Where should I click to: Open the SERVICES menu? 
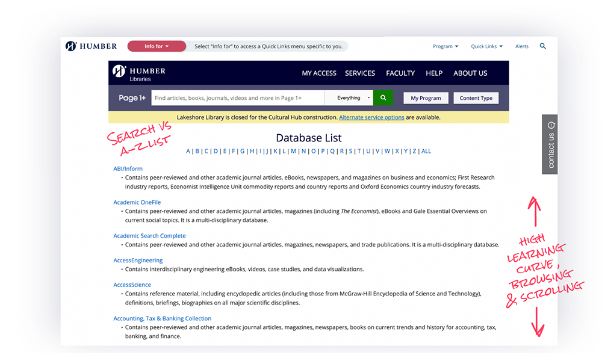click(360, 73)
